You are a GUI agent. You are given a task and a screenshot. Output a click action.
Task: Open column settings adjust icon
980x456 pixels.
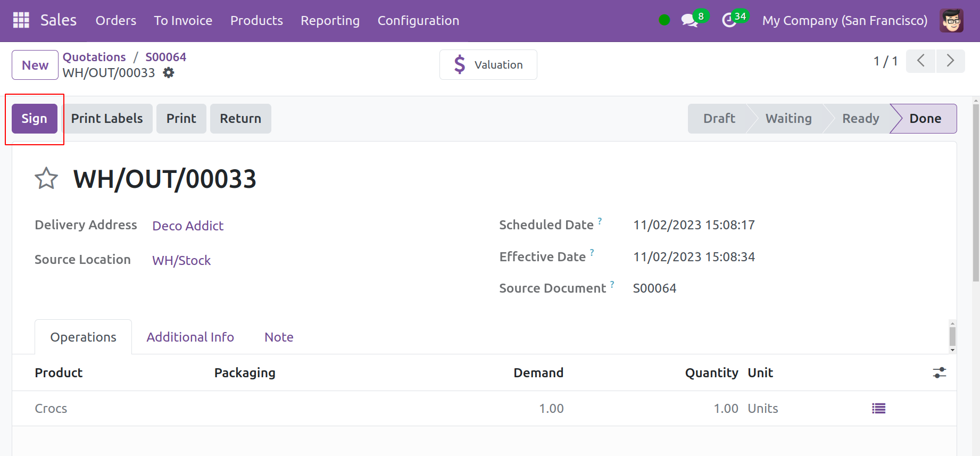(x=939, y=373)
